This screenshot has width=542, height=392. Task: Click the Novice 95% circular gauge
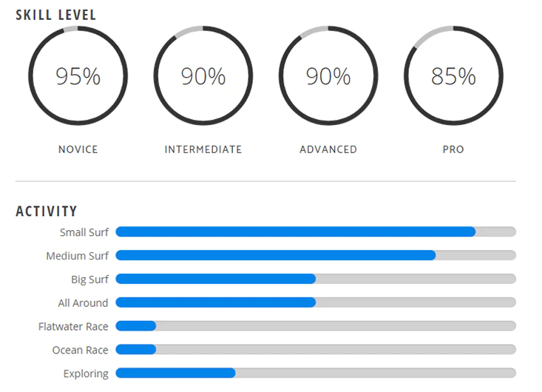[78, 75]
